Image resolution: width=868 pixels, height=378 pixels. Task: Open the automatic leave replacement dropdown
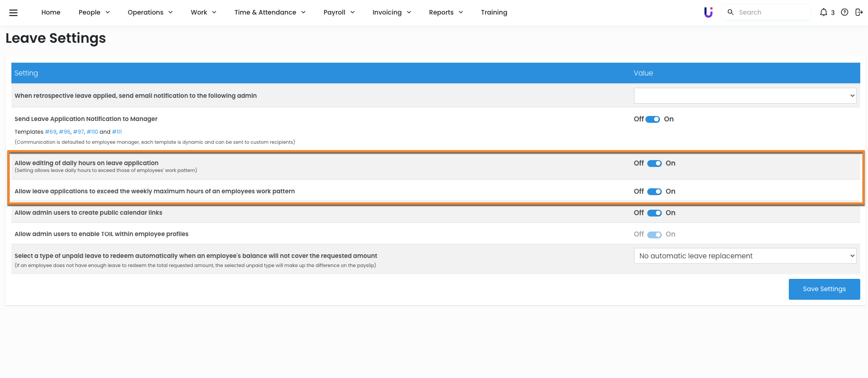tap(745, 256)
